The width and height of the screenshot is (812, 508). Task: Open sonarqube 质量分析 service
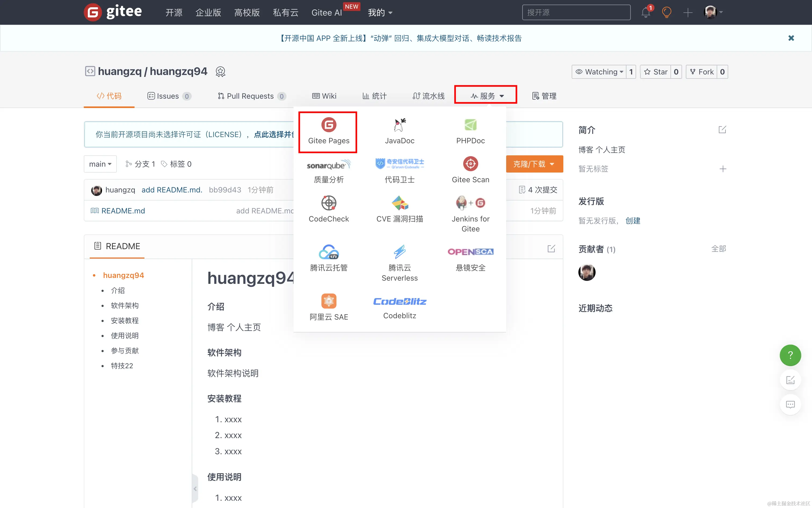tap(328, 171)
